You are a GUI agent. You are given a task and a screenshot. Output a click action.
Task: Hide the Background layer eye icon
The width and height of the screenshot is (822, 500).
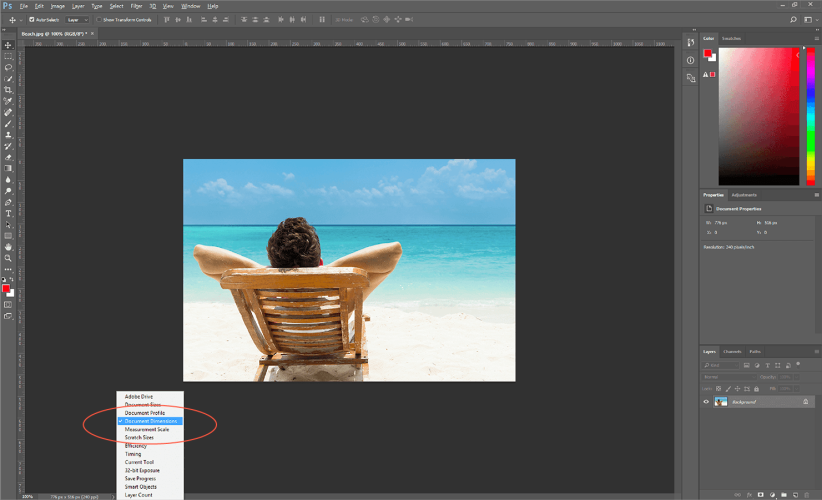pos(706,402)
